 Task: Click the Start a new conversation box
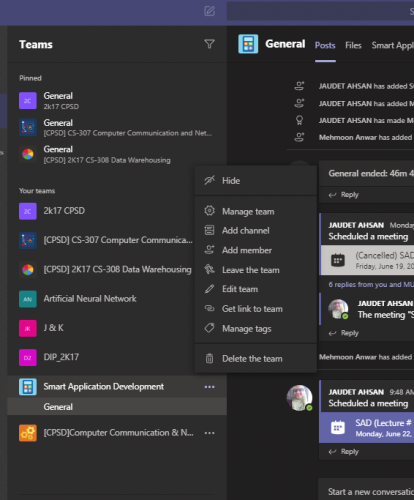click(x=366, y=491)
